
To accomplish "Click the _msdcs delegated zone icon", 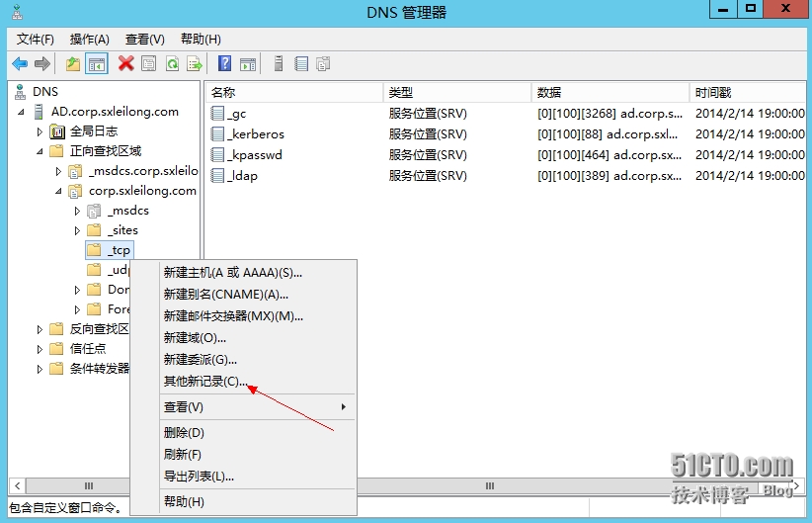I will [x=94, y=211].
